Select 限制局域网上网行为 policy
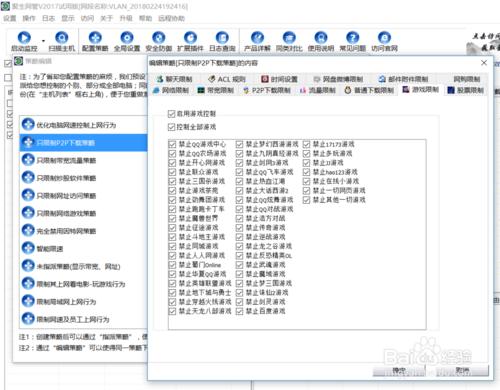Viewport: 500px width, 390px height. [83, 302]
